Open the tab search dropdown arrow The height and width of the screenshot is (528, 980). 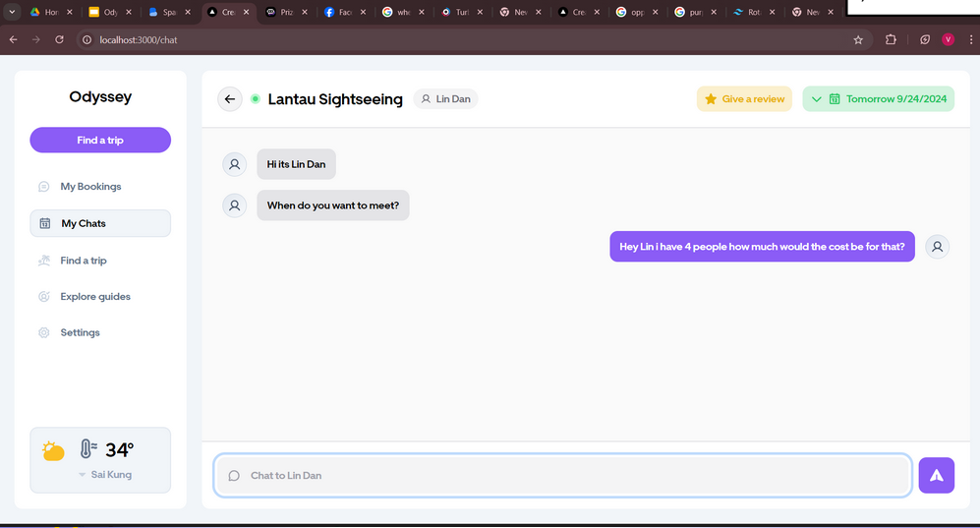(x=12, y=12)
